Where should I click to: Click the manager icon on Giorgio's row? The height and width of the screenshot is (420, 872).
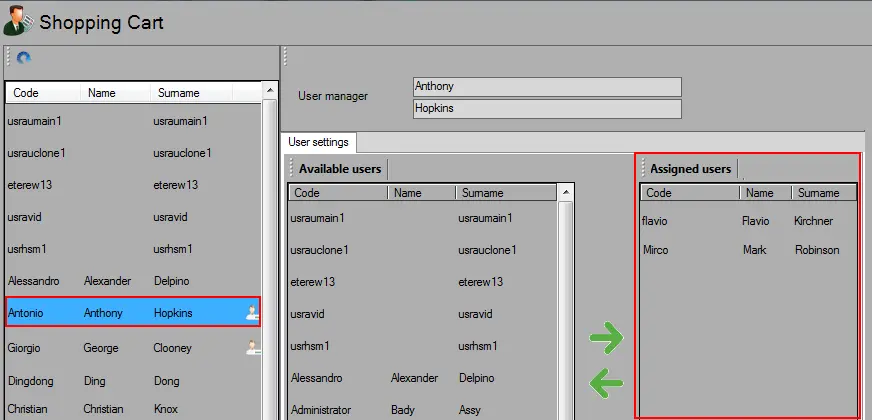(x=252, y=348)
